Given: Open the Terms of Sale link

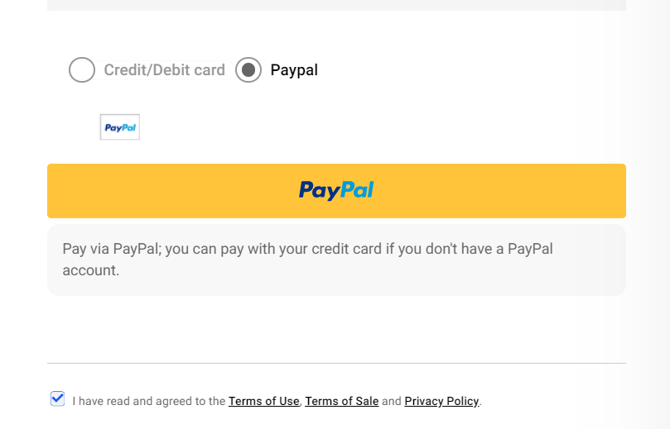Looking at the screenshot, I should point(342,401).
